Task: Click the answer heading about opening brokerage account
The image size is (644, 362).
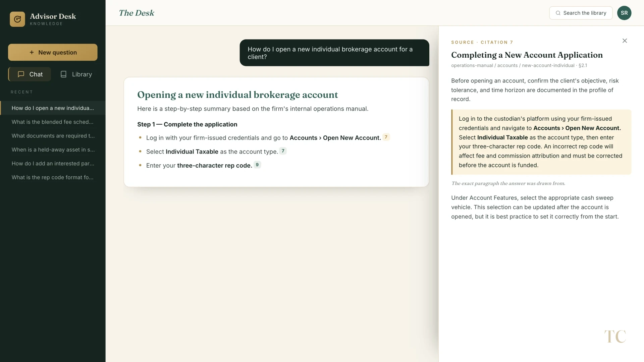Action: (237, 95)
